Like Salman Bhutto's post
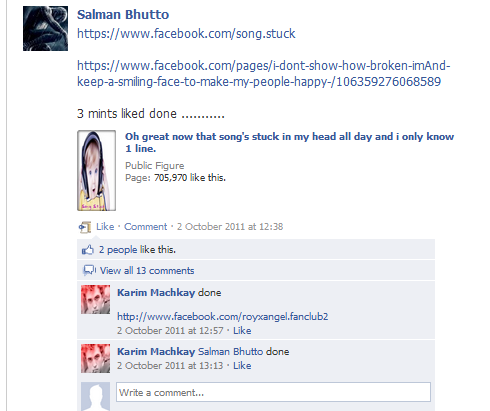The width and height of the screenshot is (490, 411). (105, 227)
